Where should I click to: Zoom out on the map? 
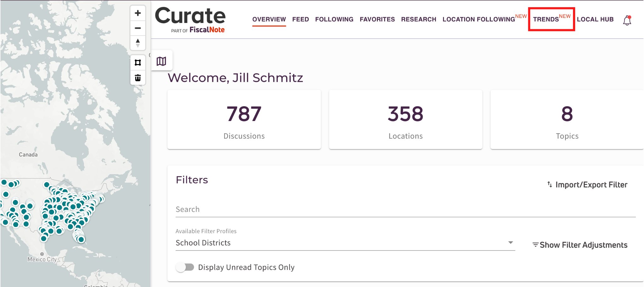[138, 28]
